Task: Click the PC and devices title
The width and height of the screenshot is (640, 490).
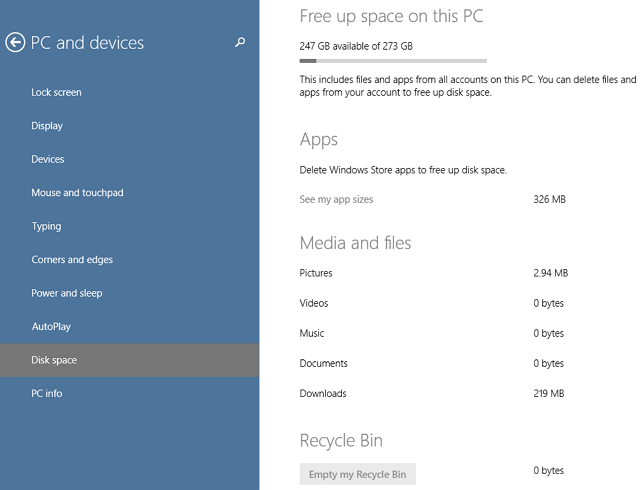Action: [x=87, y=43]
